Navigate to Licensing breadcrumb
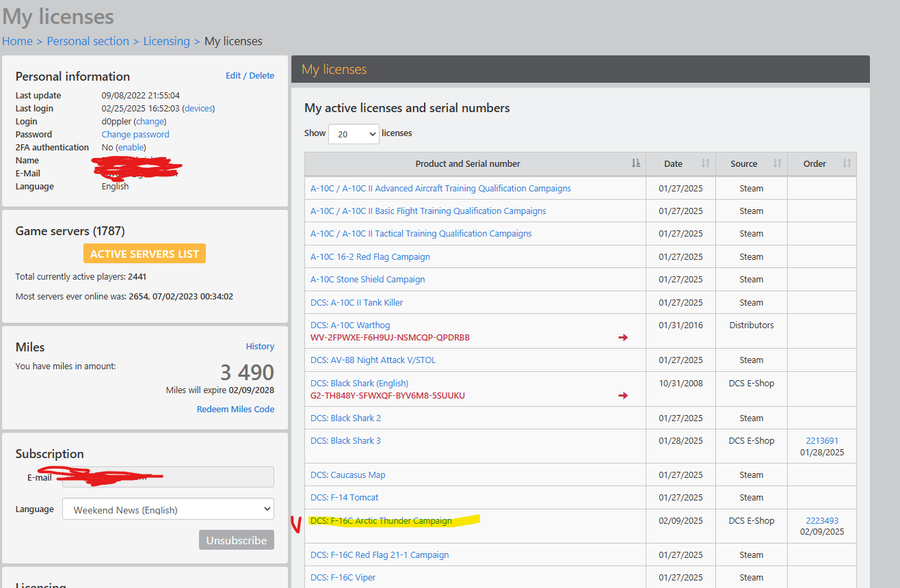The width and height of the screenshot is (900, 588). click(x=166, y=41)
